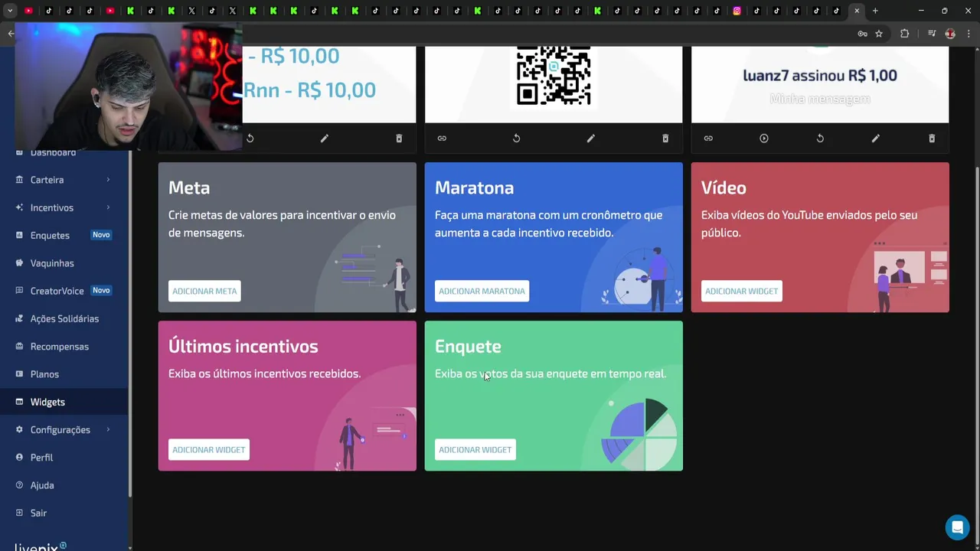Open the browser media controls icon
The width and height of the screenshot is (980, 551).
pyautogui.click(x=932, y=34)
